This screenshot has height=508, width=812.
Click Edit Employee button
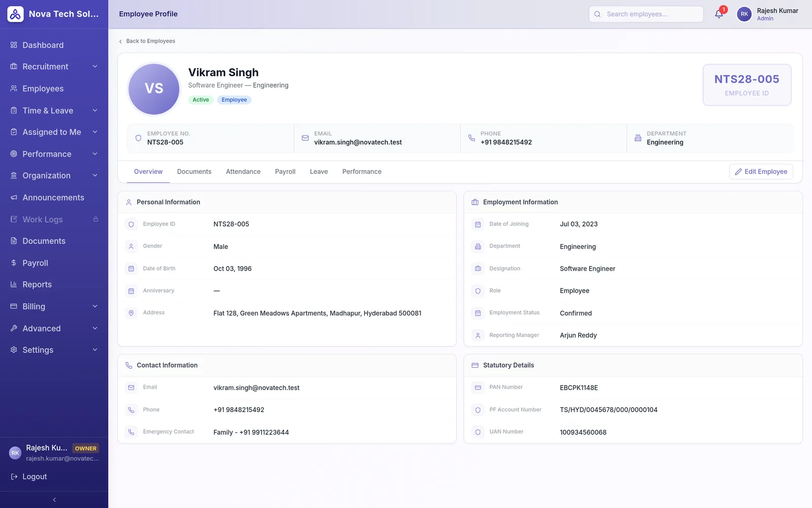(x=761, y=172)
